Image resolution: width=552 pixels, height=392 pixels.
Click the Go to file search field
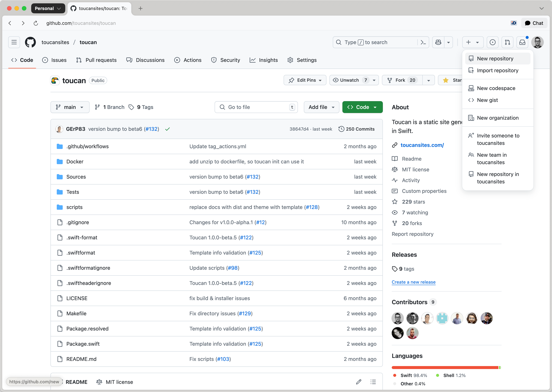(x=256, y=107)
